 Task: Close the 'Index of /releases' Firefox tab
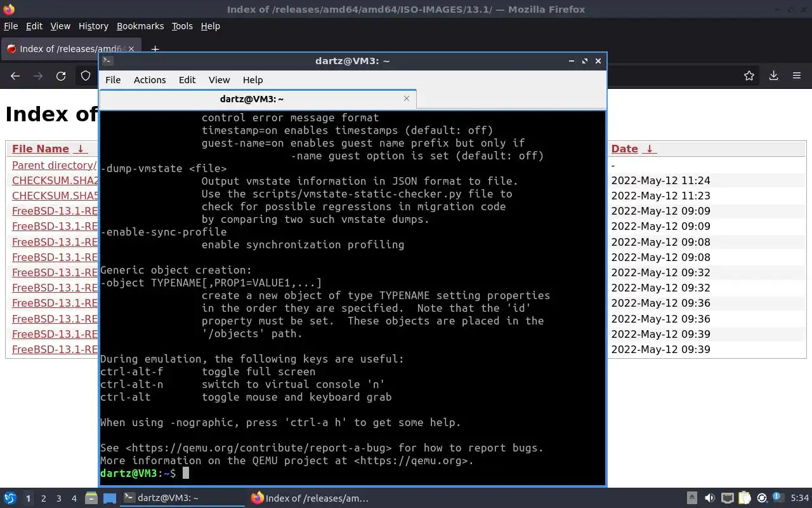pyautogui.click(x=131, y=49)
